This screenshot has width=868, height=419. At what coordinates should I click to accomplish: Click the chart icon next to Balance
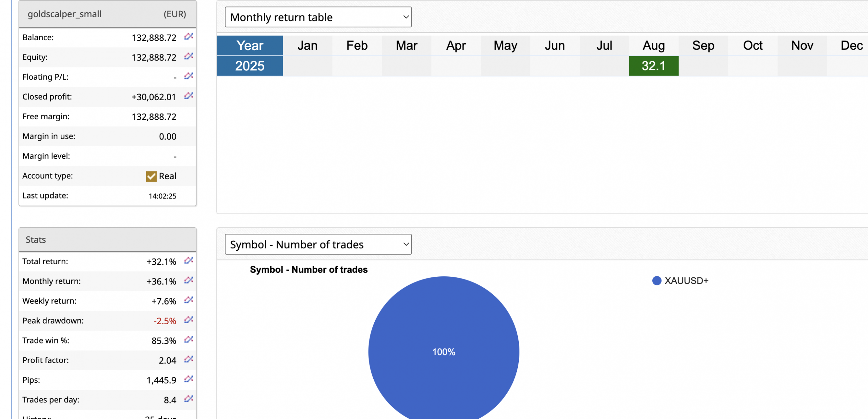[189, 37]
